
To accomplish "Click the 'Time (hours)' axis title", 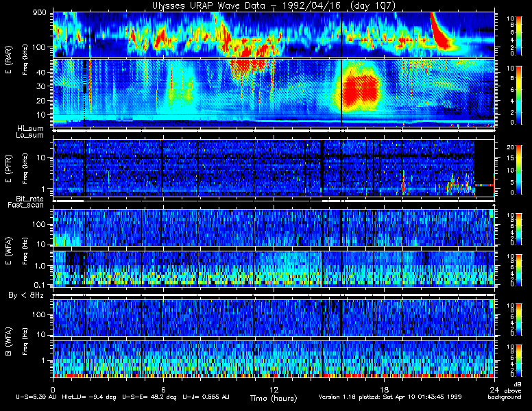I will point(274,398).
